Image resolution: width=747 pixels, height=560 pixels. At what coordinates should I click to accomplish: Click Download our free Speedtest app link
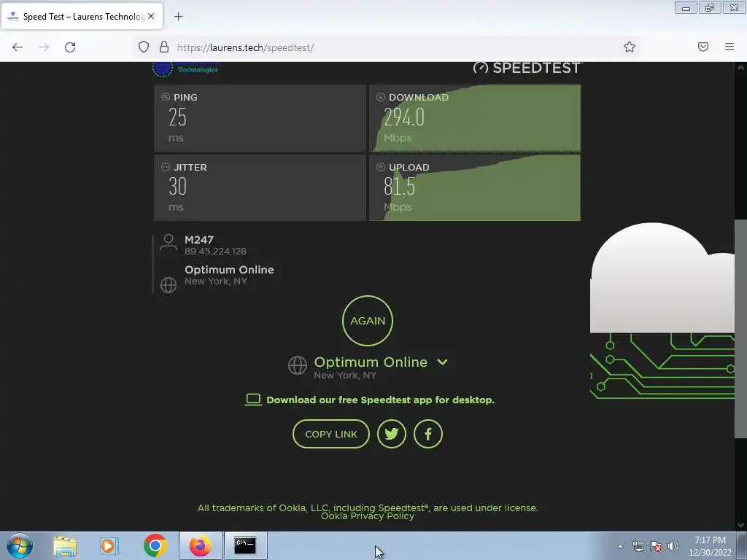pos(380,400)
